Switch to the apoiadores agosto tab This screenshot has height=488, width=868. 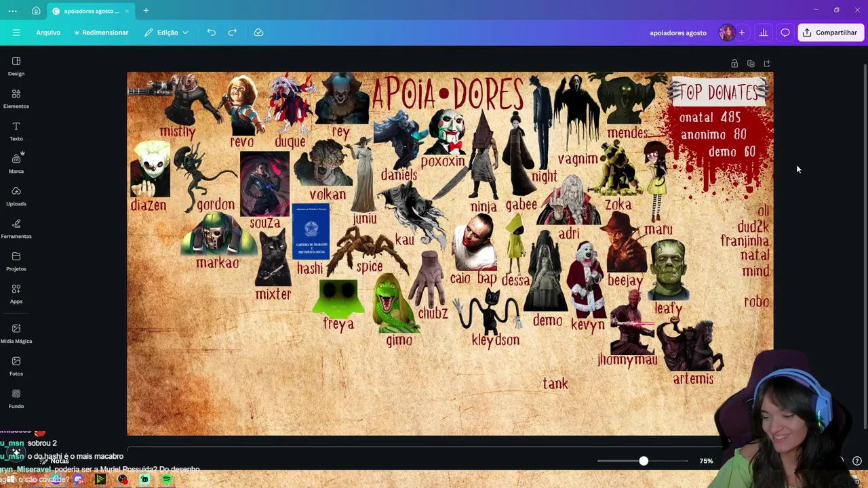click(91, 11)
